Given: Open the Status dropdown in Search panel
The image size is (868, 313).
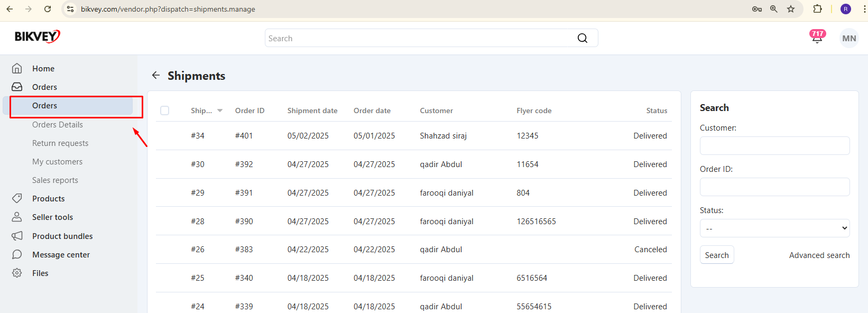Looking at the screenshot, I should pyautogui.click(x=774, y=228).
